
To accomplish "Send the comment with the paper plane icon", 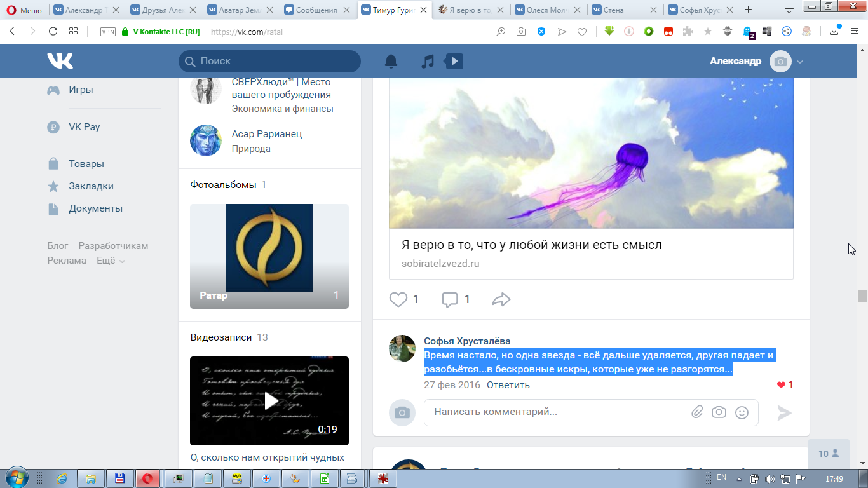I will tap(785, 413).
